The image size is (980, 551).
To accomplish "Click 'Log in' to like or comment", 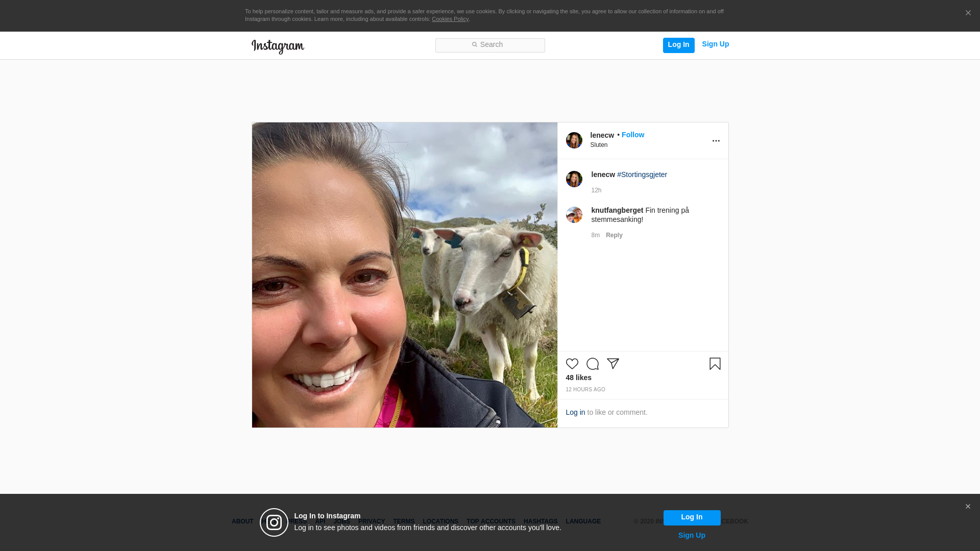I will click(x=575, y=412).
